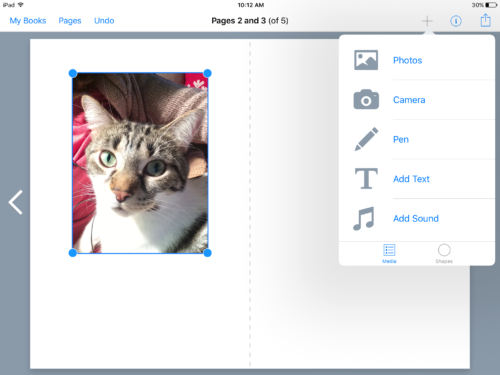Click top-right resize handle of photo
500x375 pixels.
click(x=207, y=73)
